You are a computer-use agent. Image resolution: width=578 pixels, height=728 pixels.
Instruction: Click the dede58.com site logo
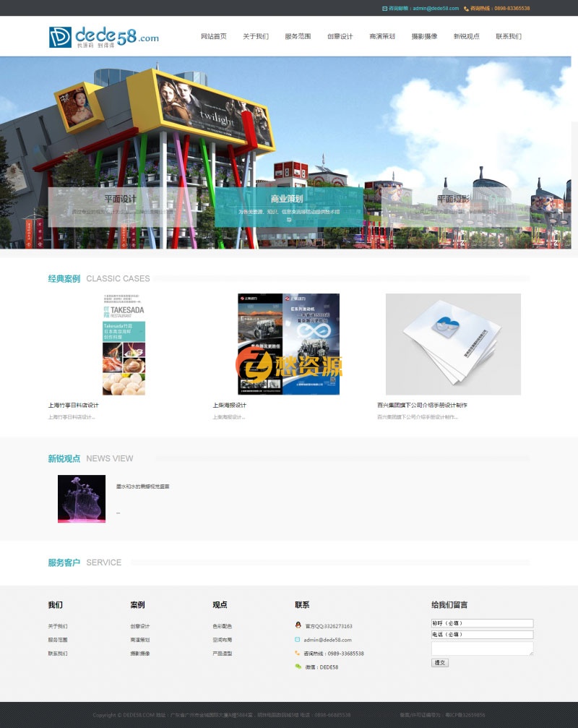click(x=103, y=37)
